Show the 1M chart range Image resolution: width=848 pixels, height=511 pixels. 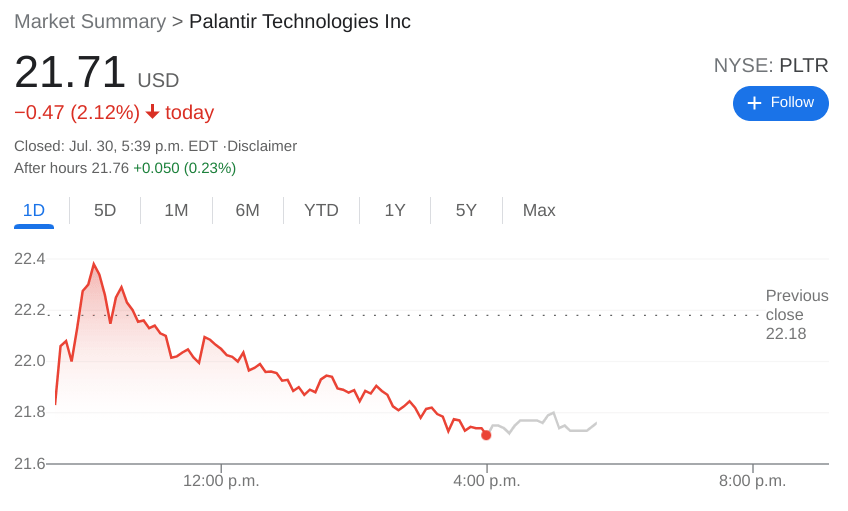(x=176, y=210)
